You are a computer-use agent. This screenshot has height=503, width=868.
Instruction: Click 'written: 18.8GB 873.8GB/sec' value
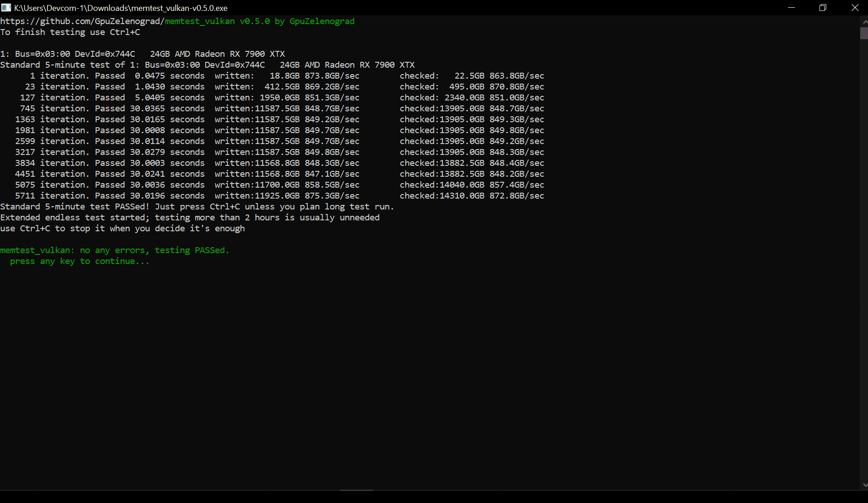(287, 76)
